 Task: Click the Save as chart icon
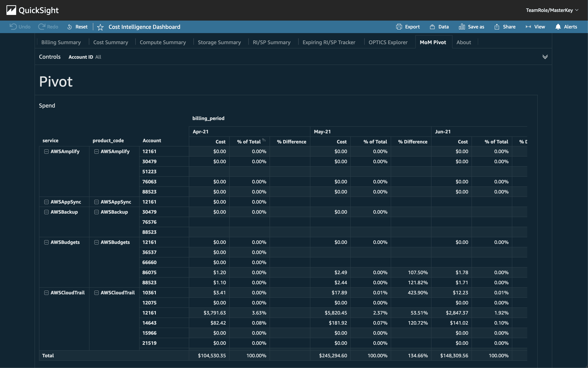pos(462,27)
